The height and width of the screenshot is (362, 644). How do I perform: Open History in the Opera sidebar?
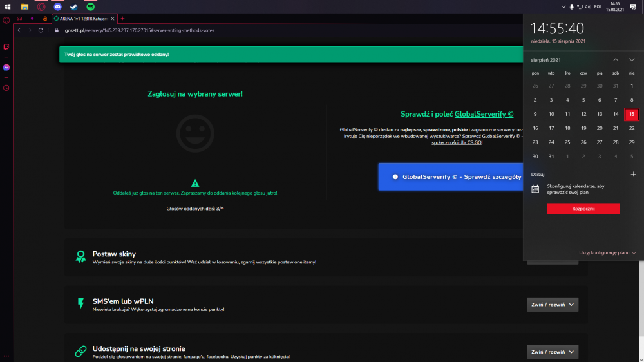[x=6, y=88]
